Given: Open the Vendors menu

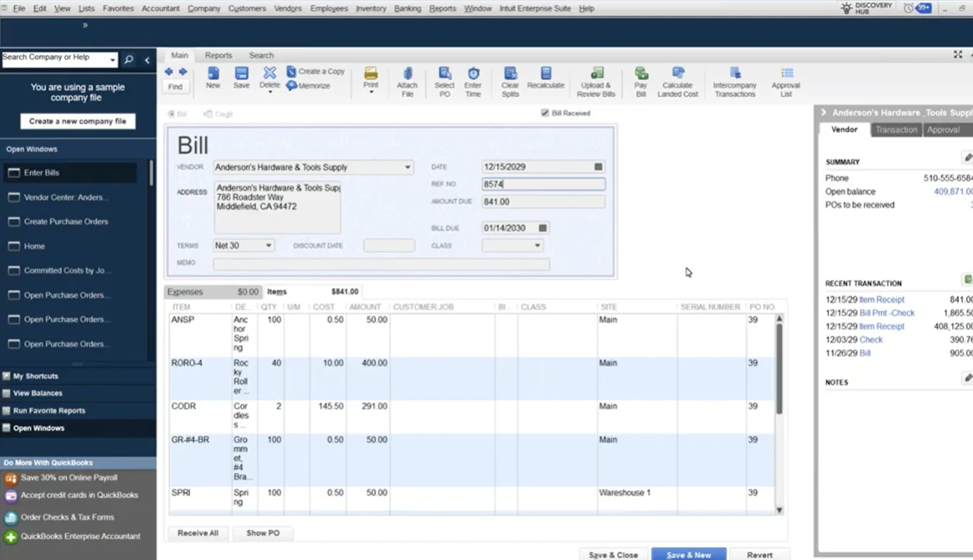Looking at the screenshot, I should point(288,9).
